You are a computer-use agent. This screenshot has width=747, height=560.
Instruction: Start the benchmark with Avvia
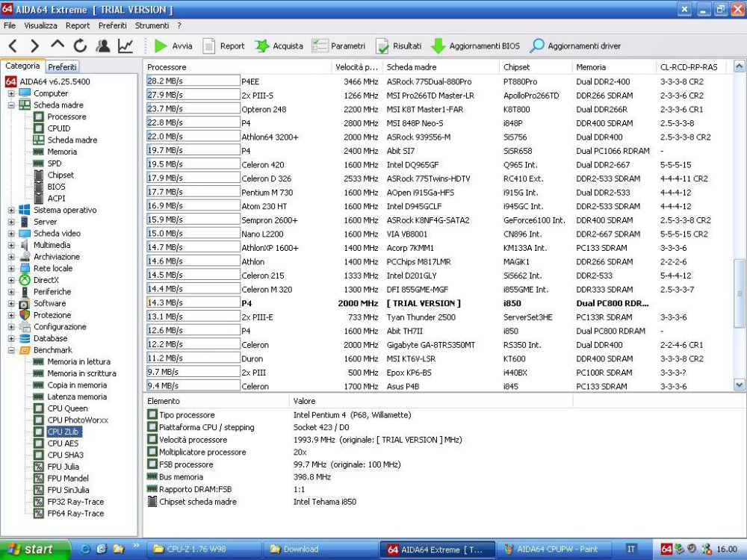click(x=173, y=46)
